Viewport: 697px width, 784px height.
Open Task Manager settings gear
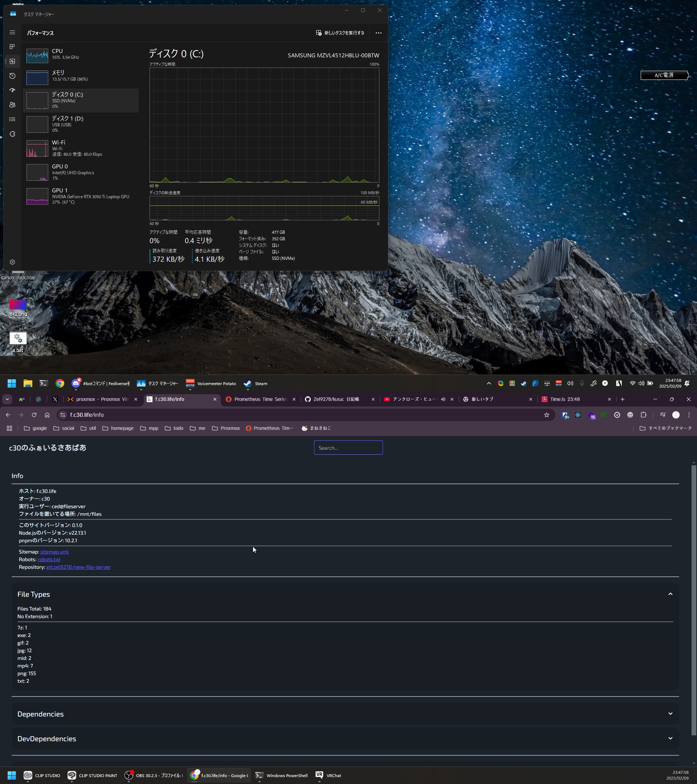click(12, 262)
